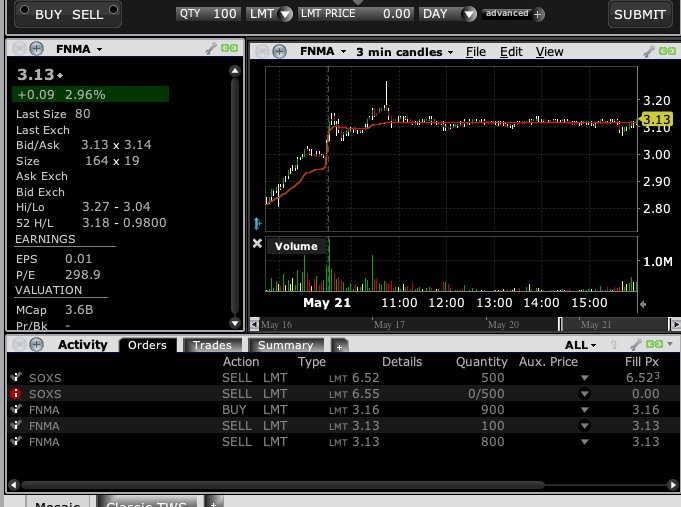Open wrench settings in quote panel
The width and height of the screenshot is (681, 507).
point(211,48)
